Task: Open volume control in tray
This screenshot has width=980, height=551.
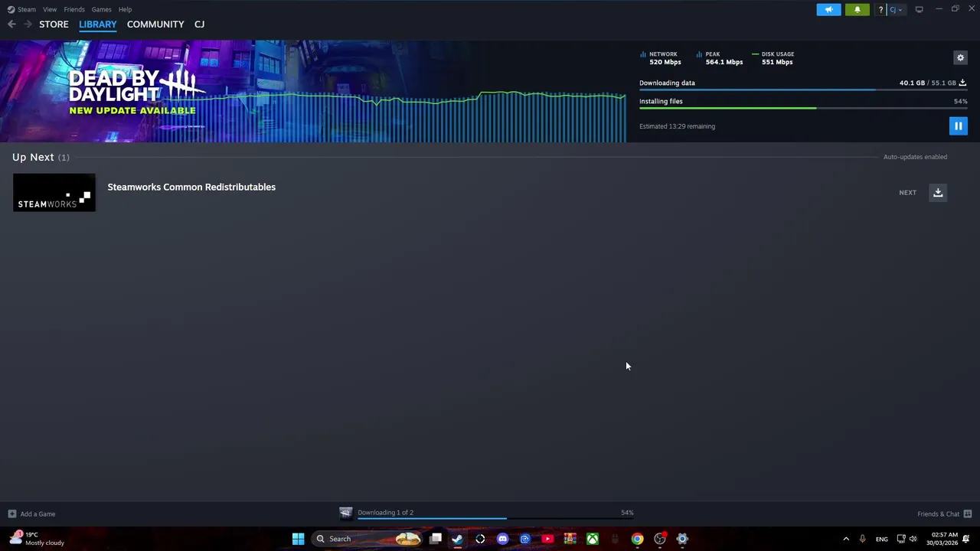Action: tap(913, 539)
